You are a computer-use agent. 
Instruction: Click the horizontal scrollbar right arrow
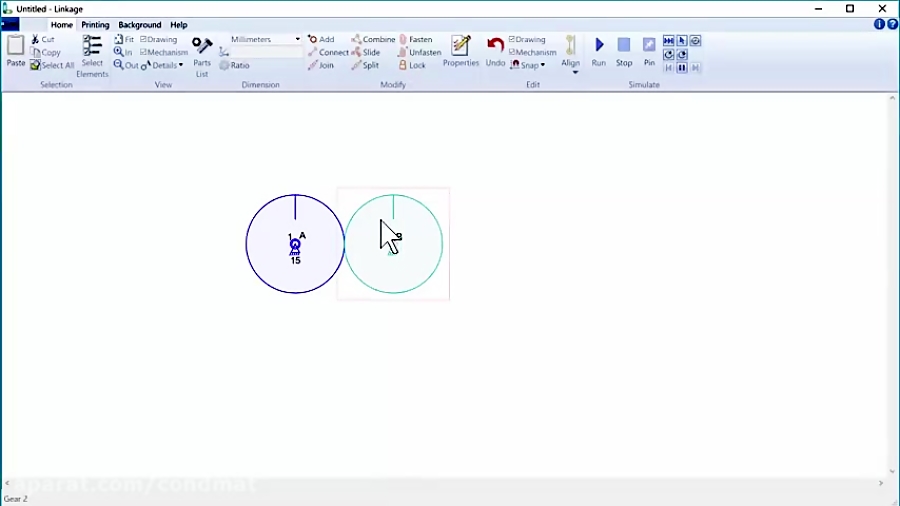[881, 483]
